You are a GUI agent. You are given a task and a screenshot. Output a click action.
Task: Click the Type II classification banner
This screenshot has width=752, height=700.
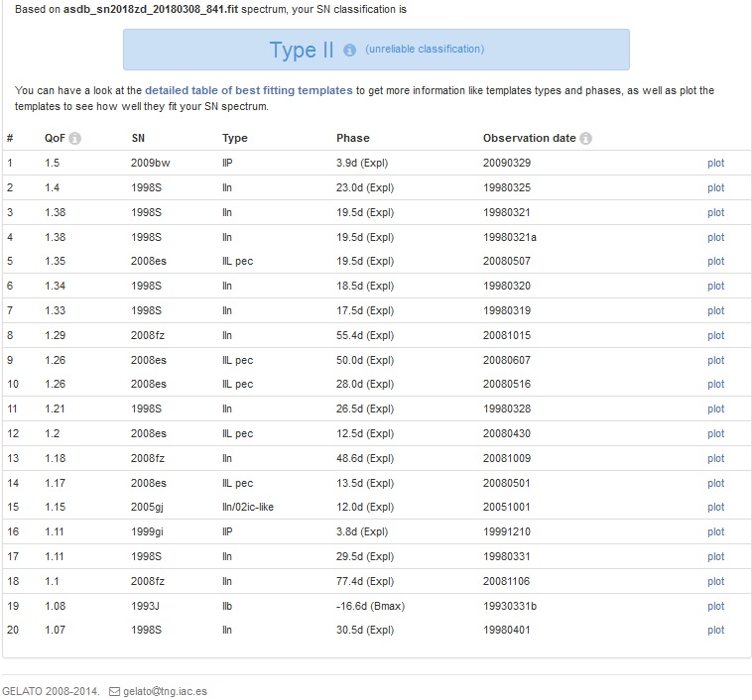pyautogui.click(x=302, y=51)
